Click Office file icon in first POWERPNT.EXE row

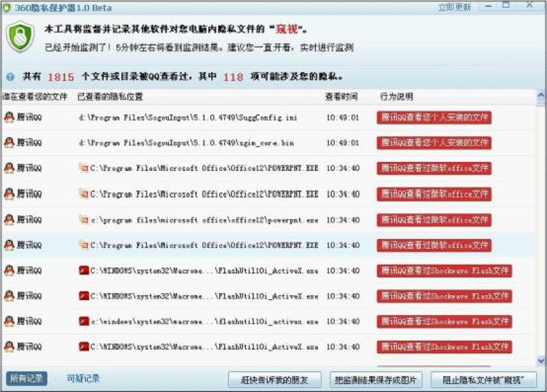tap(84, 168)
